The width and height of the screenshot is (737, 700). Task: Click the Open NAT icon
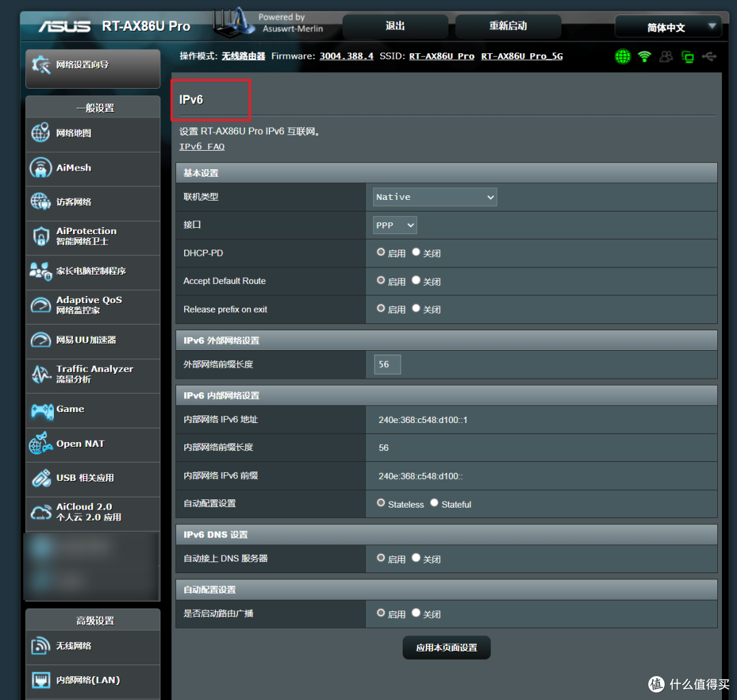tap(40, 443)
